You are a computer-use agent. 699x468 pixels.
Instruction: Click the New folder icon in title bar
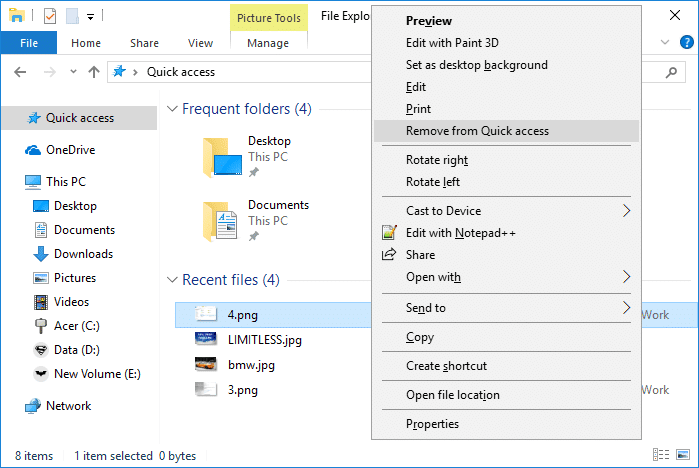[x=72, y=16]
